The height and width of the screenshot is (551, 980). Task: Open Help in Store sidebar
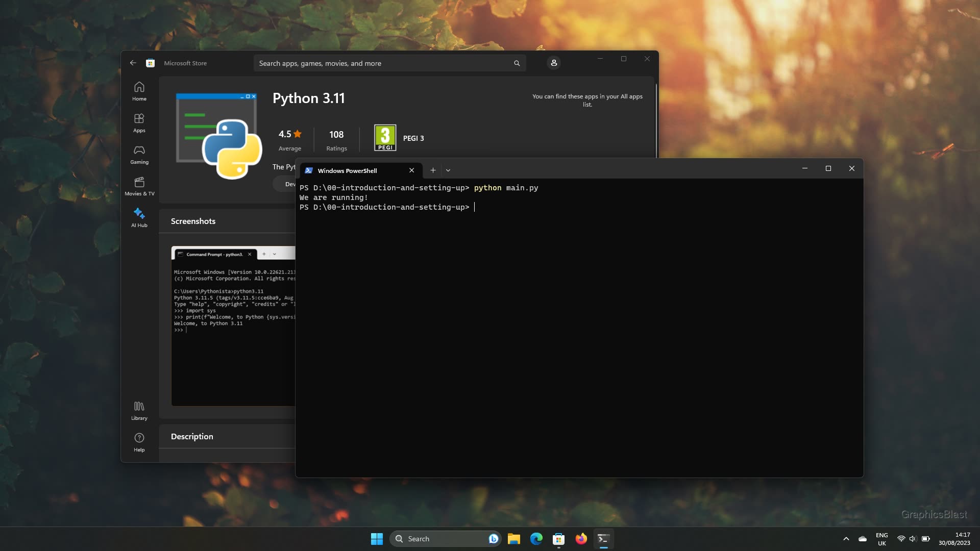click(139, 442)
